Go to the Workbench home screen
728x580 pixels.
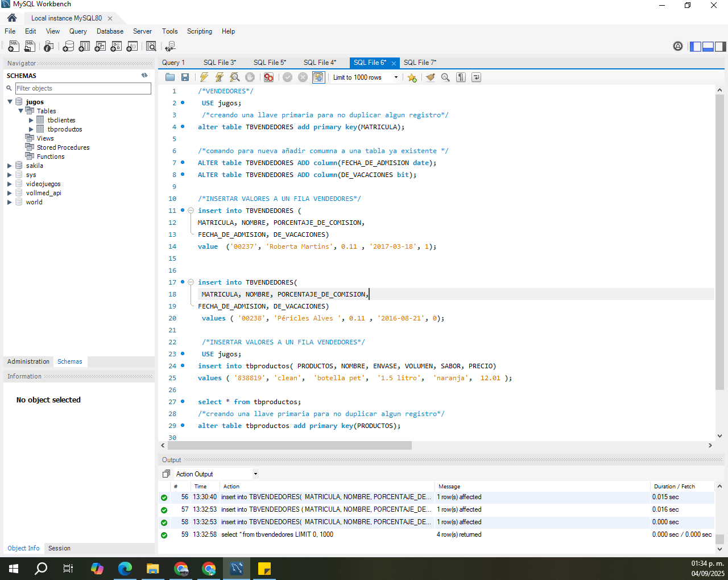coord(12,18)
